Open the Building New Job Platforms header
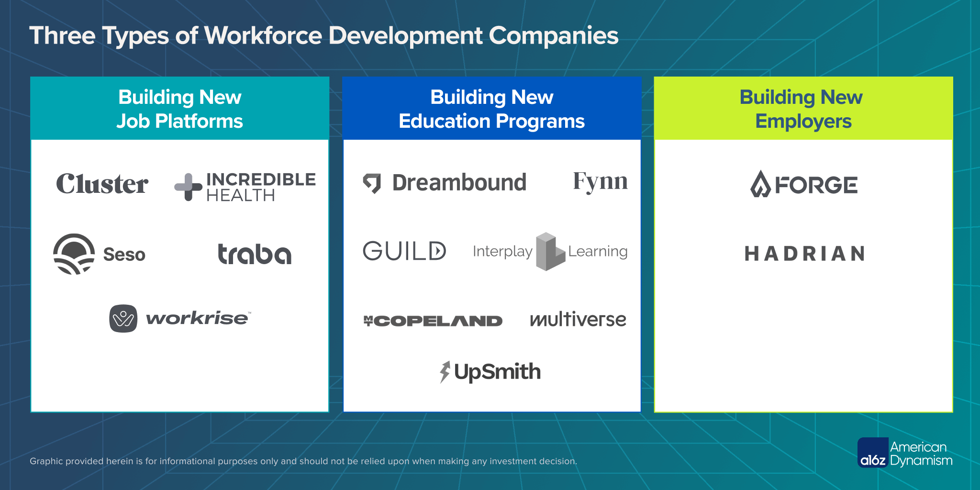980x490 pixels. tap(179, 108)
